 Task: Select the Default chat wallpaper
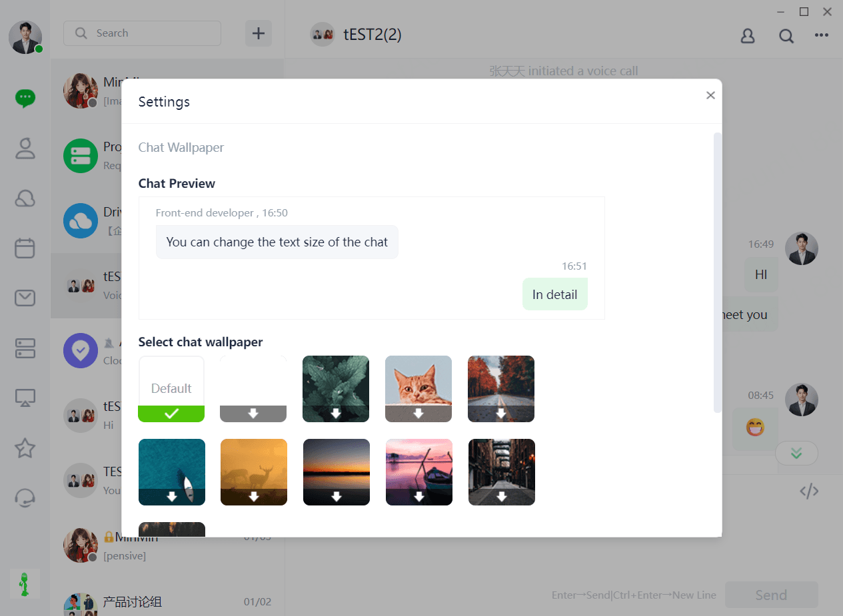(171, 389)
